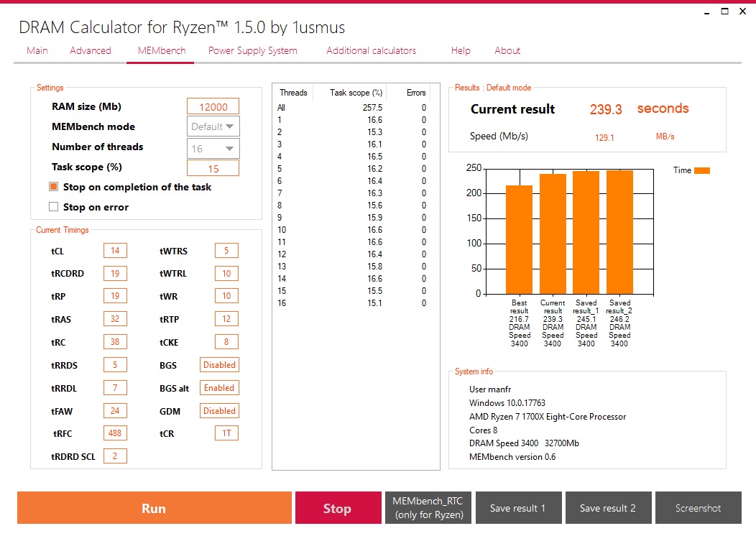Select thread 1 row in table
The image size is (756, 554).
click(353, 120)
